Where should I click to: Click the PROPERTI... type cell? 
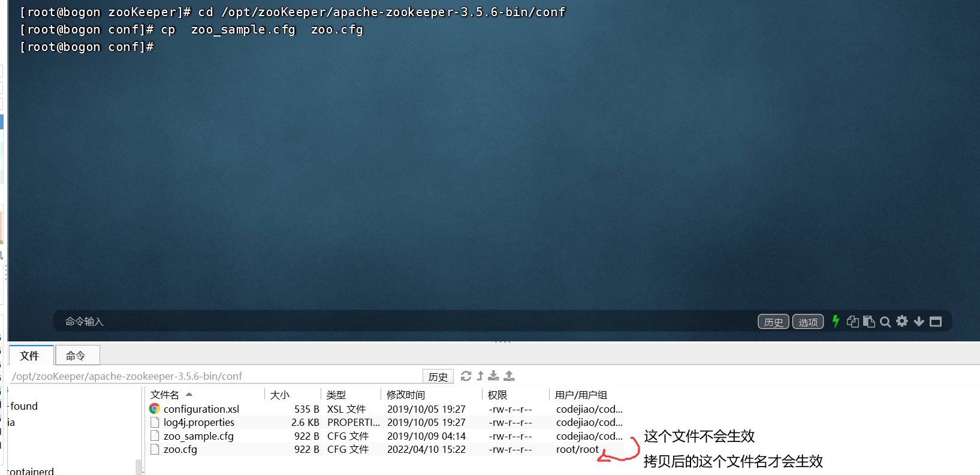tap(354, 422)
